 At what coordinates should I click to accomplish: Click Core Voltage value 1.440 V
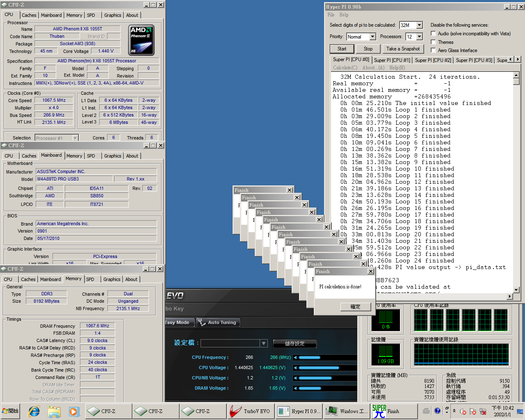tap(106, 51)
